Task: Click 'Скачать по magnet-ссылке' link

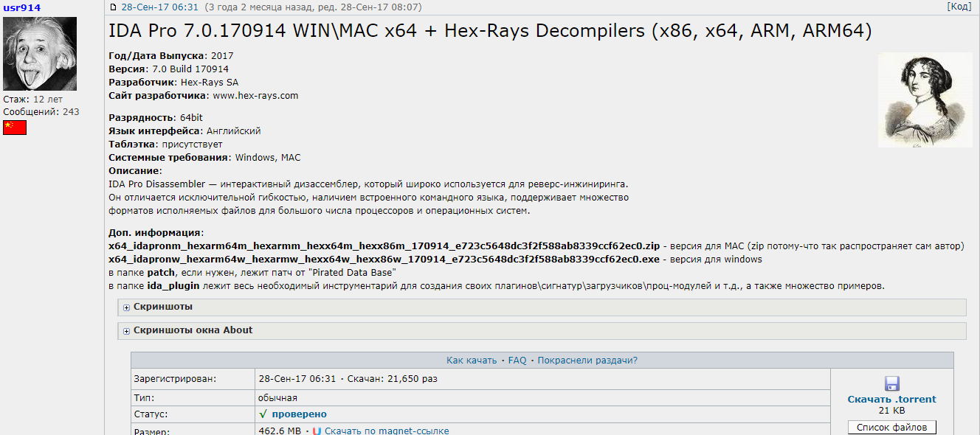Action: (x=387, y=431)
